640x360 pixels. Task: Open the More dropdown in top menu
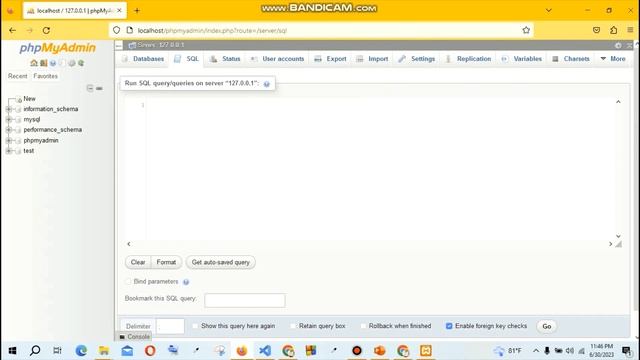(613, 59)
